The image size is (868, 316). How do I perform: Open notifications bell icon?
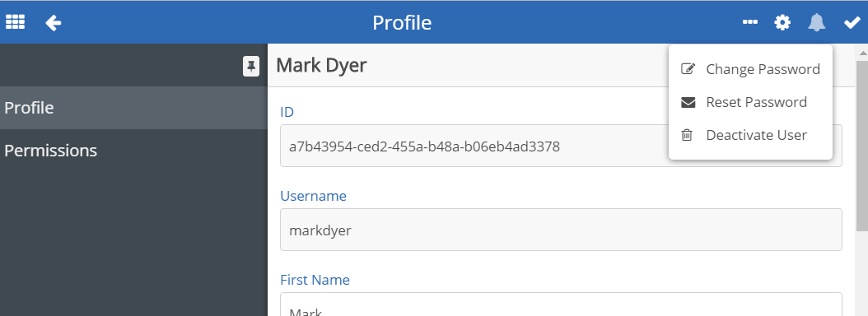[816, 23]
